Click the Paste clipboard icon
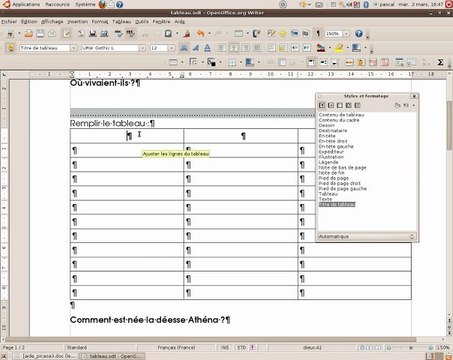Image resolution: width=453 pixels, height=360 pixels. [168, 33]
